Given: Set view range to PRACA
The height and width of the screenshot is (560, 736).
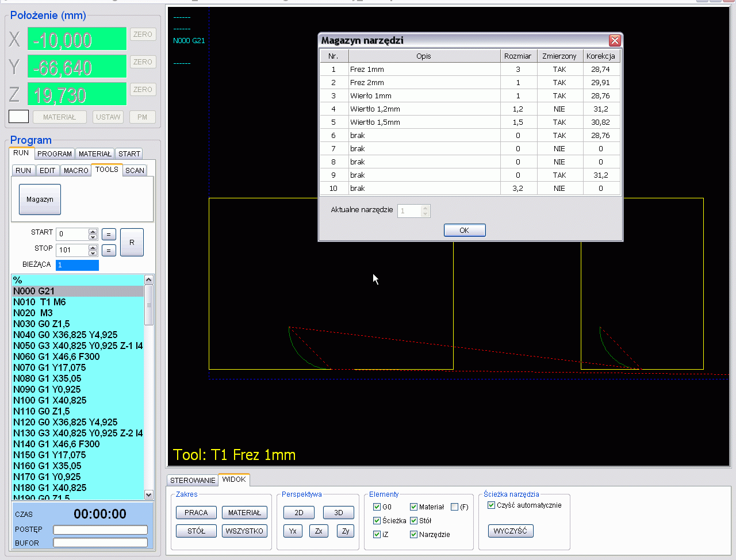Looking at the screenshot, I should pos(196,512).
